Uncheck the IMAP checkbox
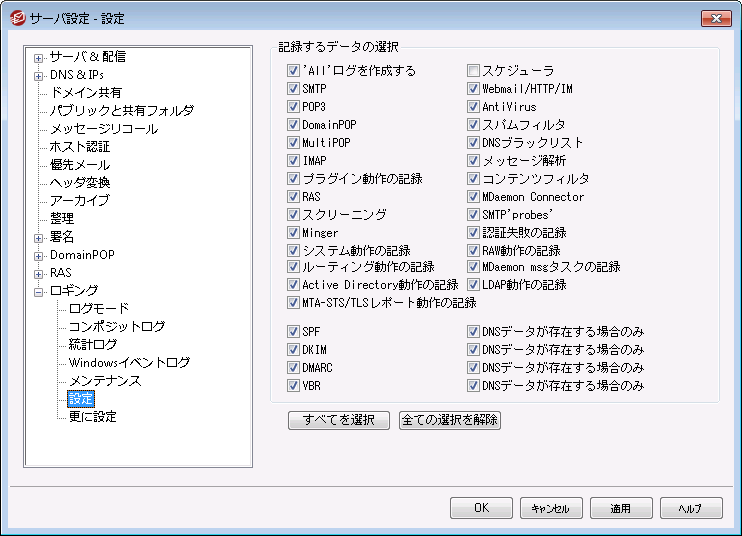The image size is (742, 536). coord(293,160)
